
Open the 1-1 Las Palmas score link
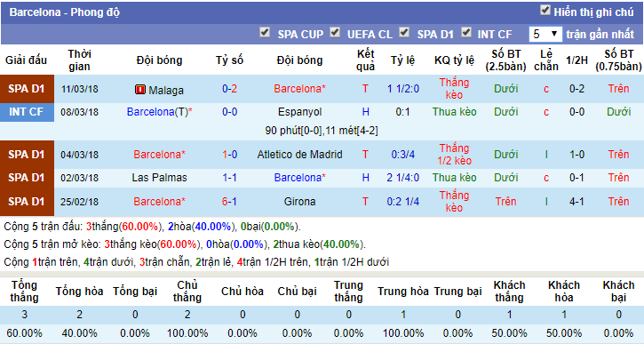click(x=229, y=178)
